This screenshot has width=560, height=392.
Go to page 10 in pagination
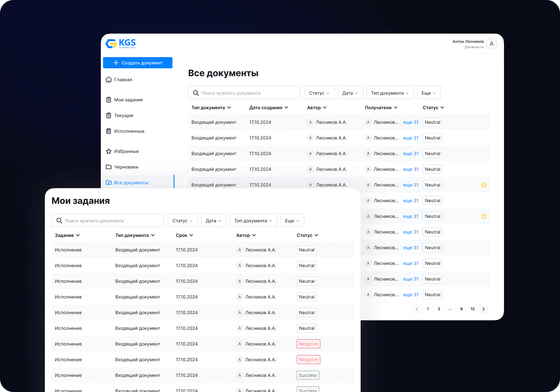[x=472, y=309]
